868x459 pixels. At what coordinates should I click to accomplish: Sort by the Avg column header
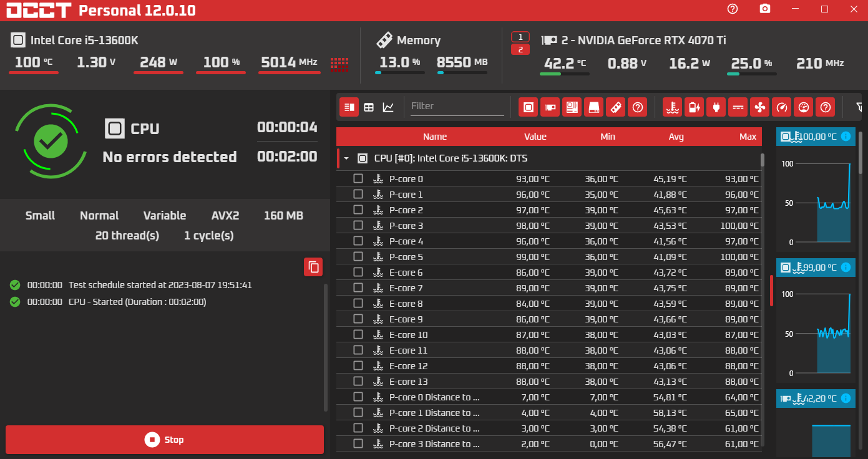pyautogui.click(x=676, y=137)
